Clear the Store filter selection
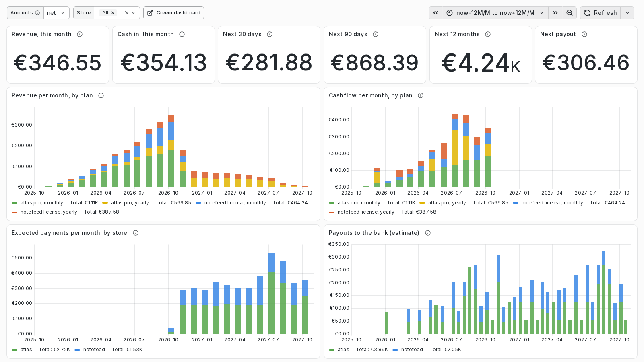This screenshot has height=362, width=644. 127,13
